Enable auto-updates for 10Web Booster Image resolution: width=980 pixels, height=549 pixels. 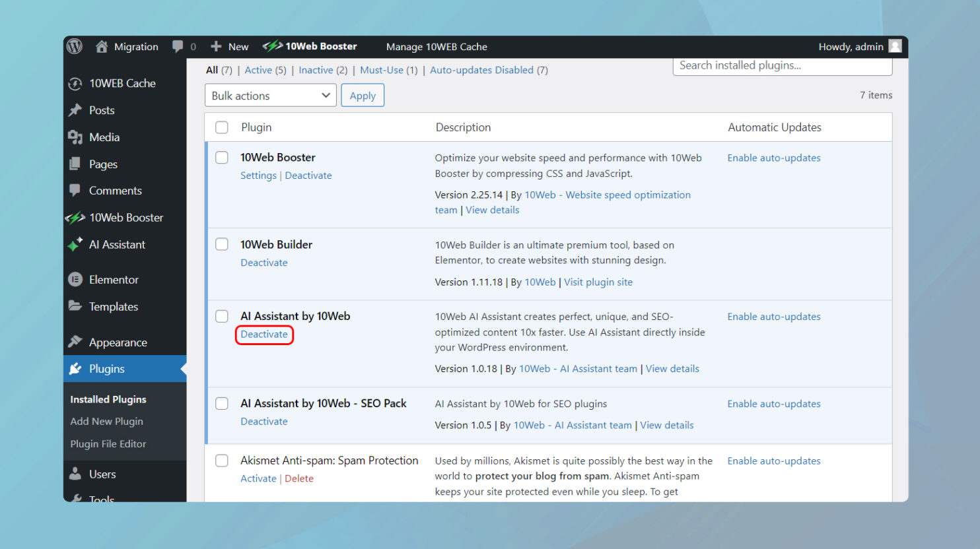pyautogui.click(x=773, y=158)
